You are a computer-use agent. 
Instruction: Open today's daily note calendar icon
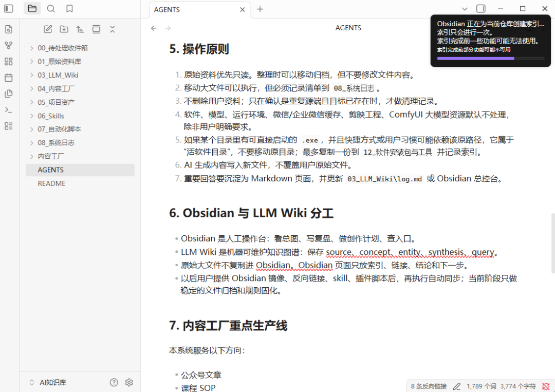click(9, 78)
